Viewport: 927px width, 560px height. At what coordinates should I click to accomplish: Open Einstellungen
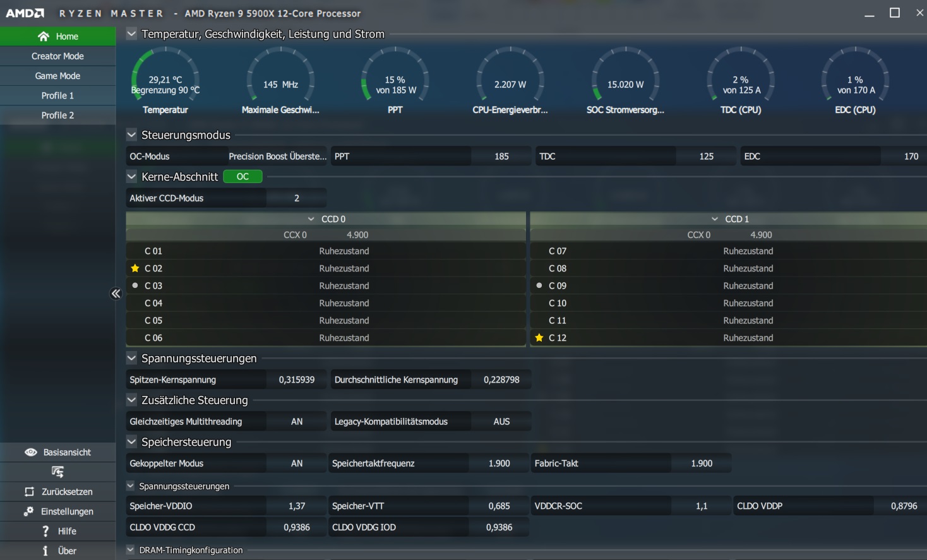pyautogui.click(x=57, y=511)
